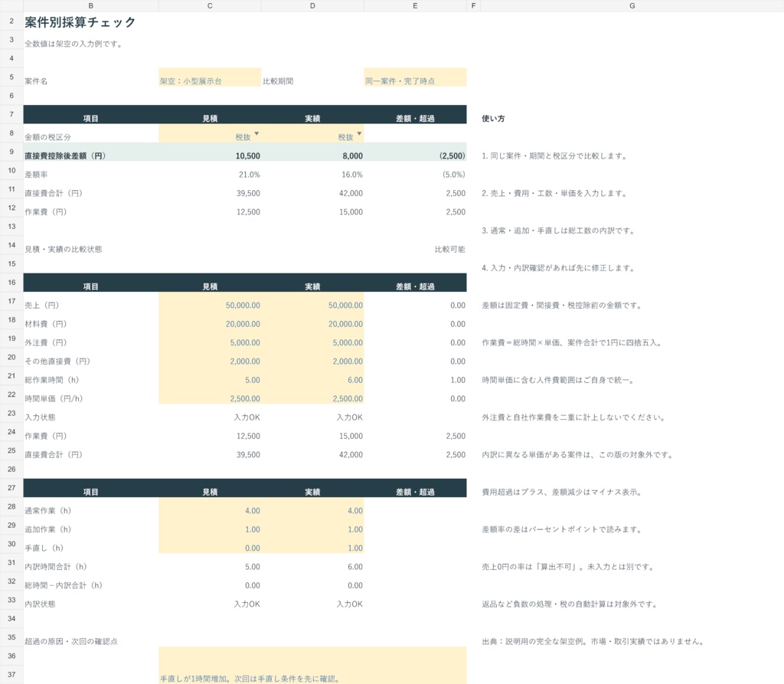Select the 実績 追加作業 cell 1.00
Screen dimensions: 784x684
point(312,525)
